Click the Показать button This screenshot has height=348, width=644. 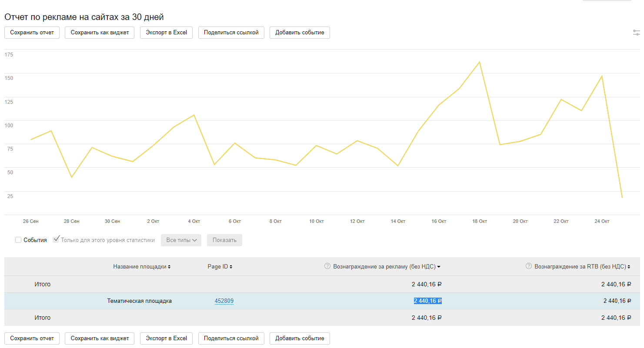point(224,240)
